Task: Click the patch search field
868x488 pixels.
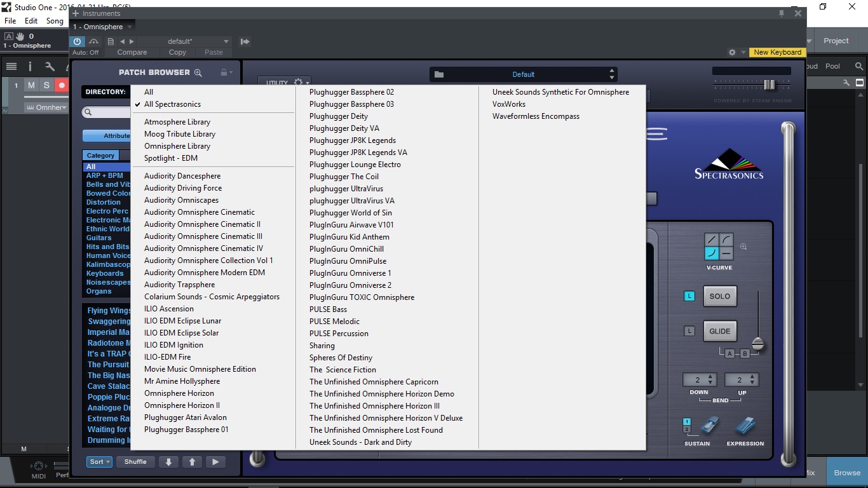Action: coord(107,112)
